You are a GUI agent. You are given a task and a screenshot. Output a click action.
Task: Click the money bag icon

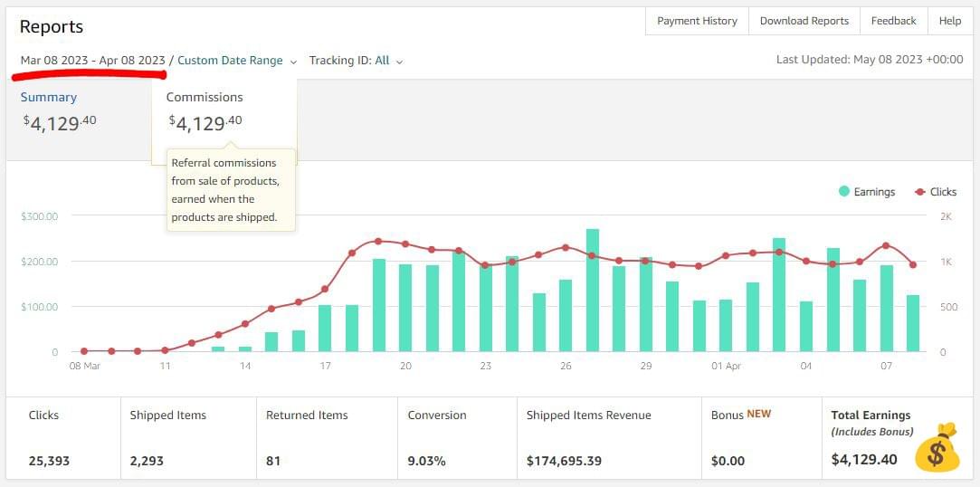(x=937, y=449)
